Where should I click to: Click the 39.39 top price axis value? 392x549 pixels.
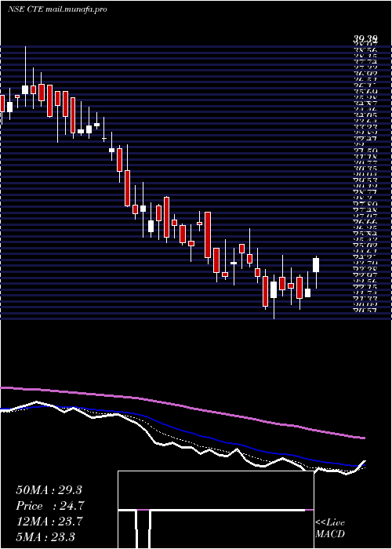[x=365, y=41]
